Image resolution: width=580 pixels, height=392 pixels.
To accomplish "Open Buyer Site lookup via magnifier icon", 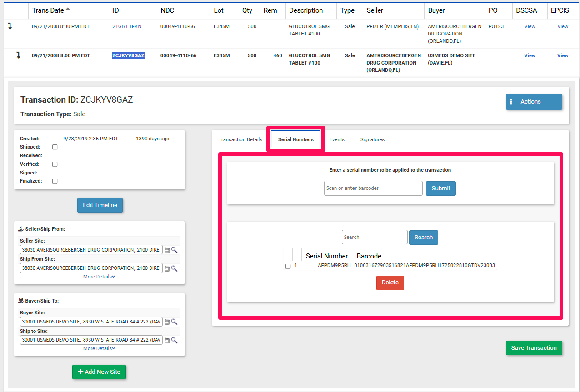I will click(x=174, y=322).
